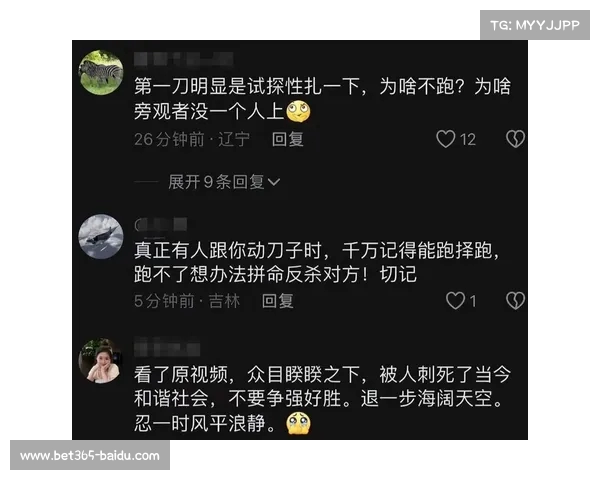Dislike the 5分钟前 comment with broken heart
The image size is (600, 480).
[515, 301]
